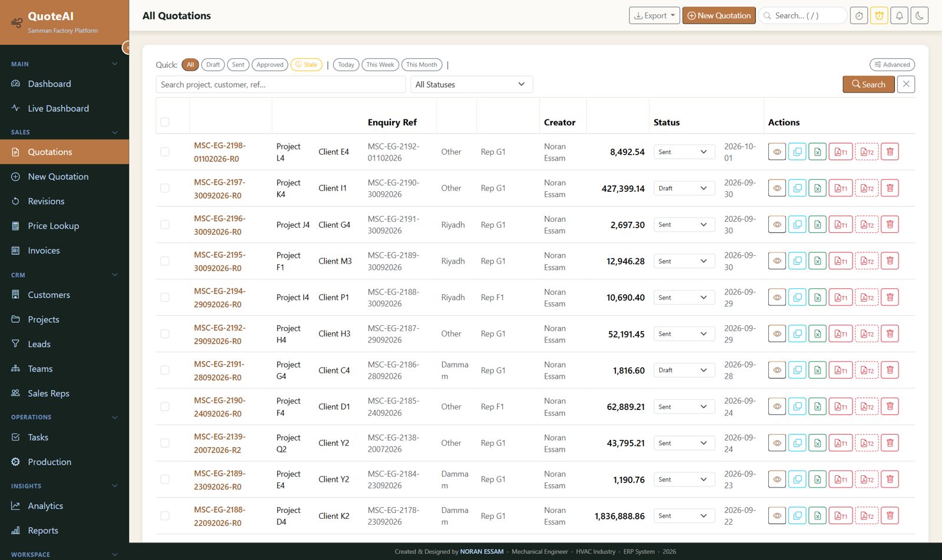Collapse the MAIN sidebar section

tap(65, 64)
